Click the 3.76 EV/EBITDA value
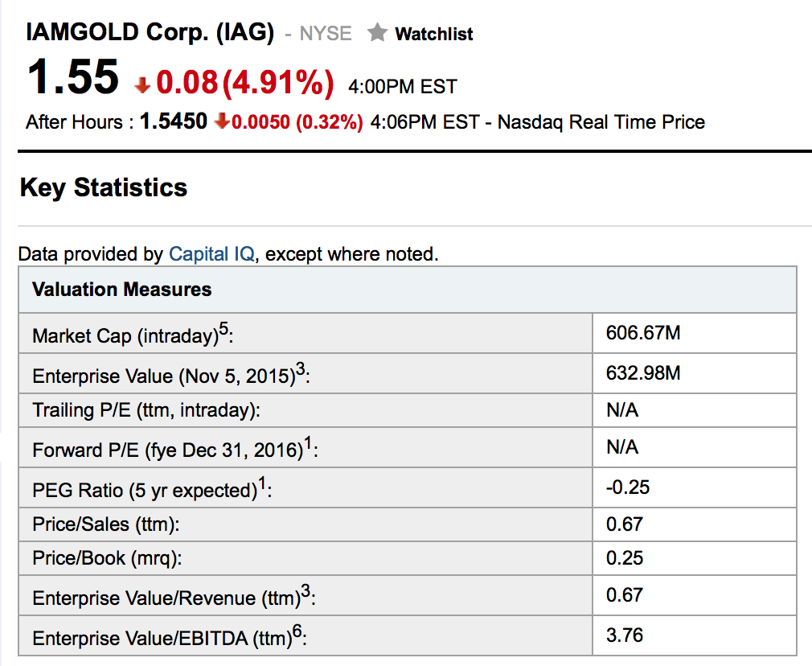Image resolution: width=812 pixels, height=666 pixels. 625,635
